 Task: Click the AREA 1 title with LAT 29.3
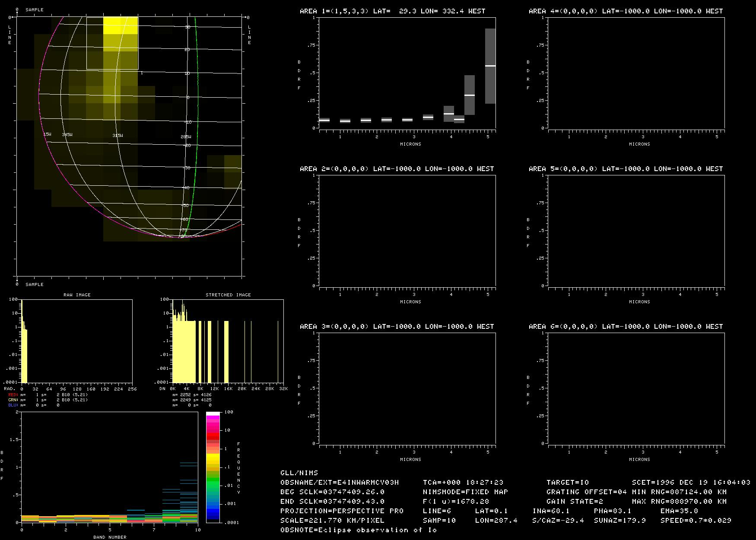pyautogui.click(x=392, y=11)
